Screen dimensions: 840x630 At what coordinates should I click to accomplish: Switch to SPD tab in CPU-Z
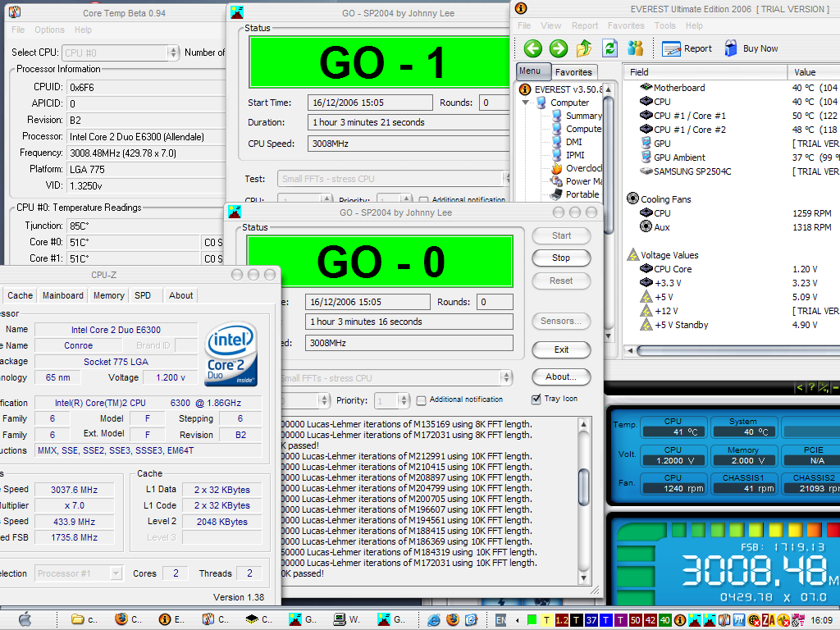click(143, 295)
